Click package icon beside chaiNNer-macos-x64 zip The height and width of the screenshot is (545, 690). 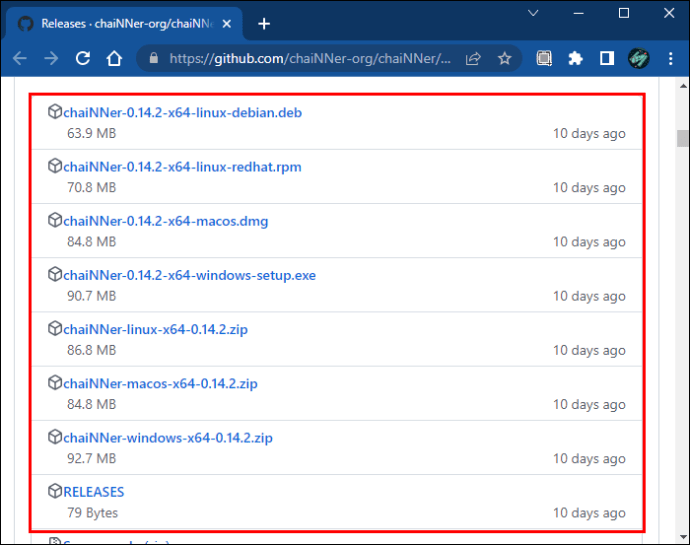point(55,383)
